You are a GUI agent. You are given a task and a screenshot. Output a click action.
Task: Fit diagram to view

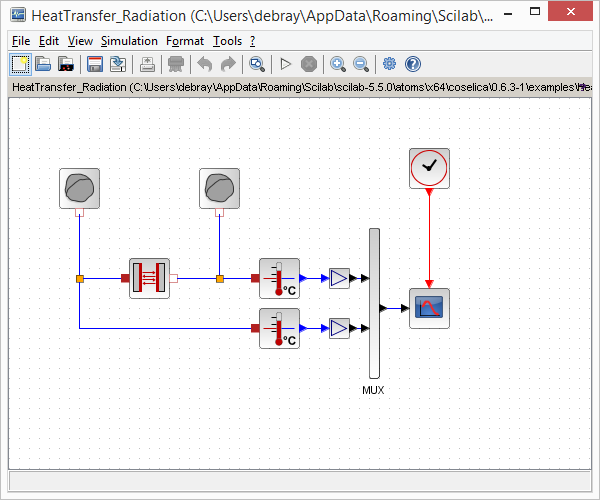pos(257,64)
